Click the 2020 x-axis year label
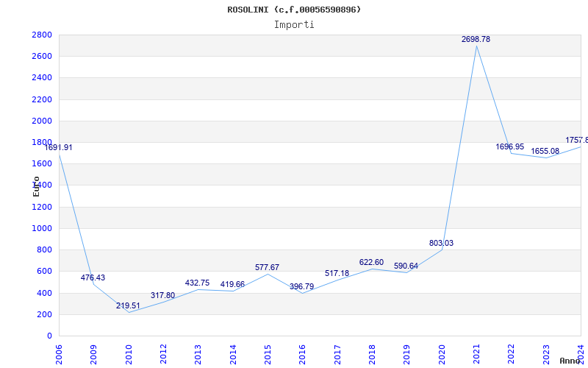Viewport: 588px width, 368px height. (x=442, y=355)
